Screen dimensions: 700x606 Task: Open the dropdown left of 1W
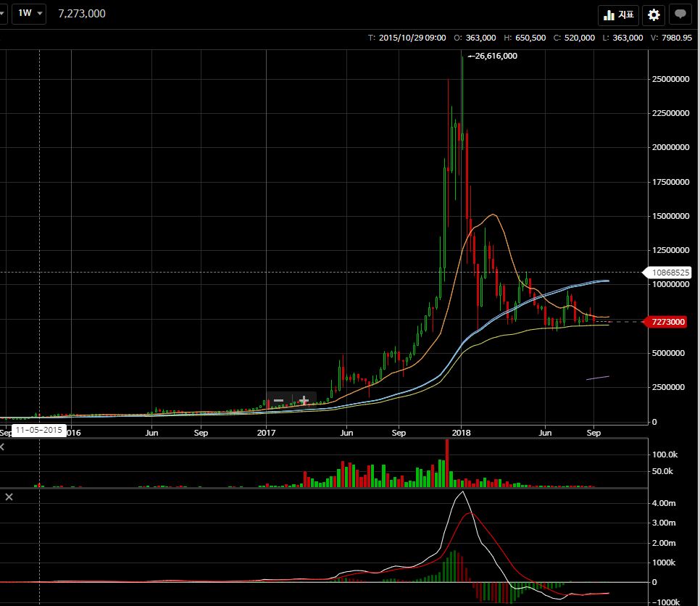point(3,13)
